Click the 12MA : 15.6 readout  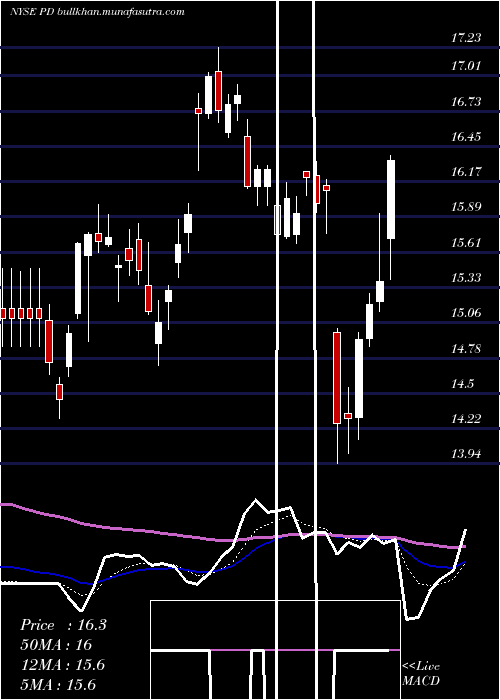[63, 665]
